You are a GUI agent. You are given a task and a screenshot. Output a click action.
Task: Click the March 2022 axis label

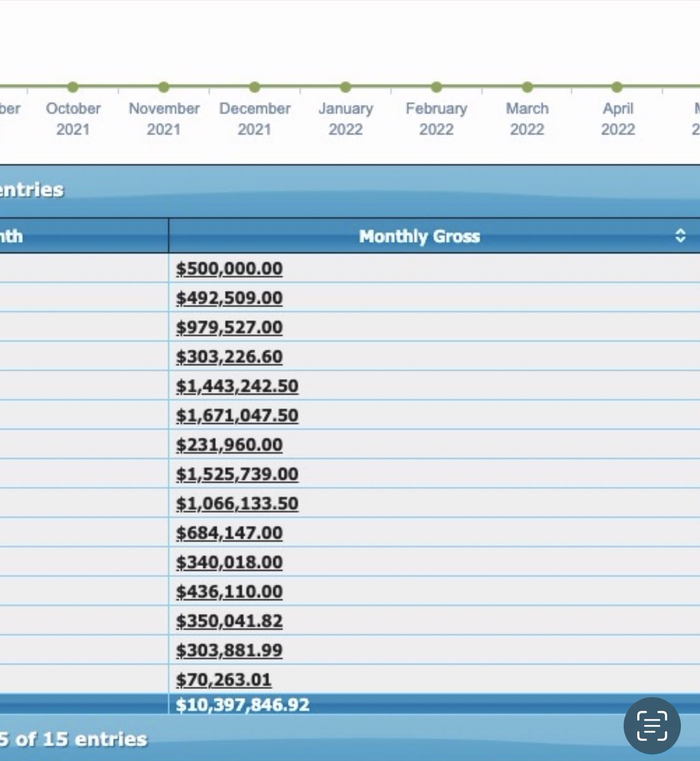coord(527,119)
